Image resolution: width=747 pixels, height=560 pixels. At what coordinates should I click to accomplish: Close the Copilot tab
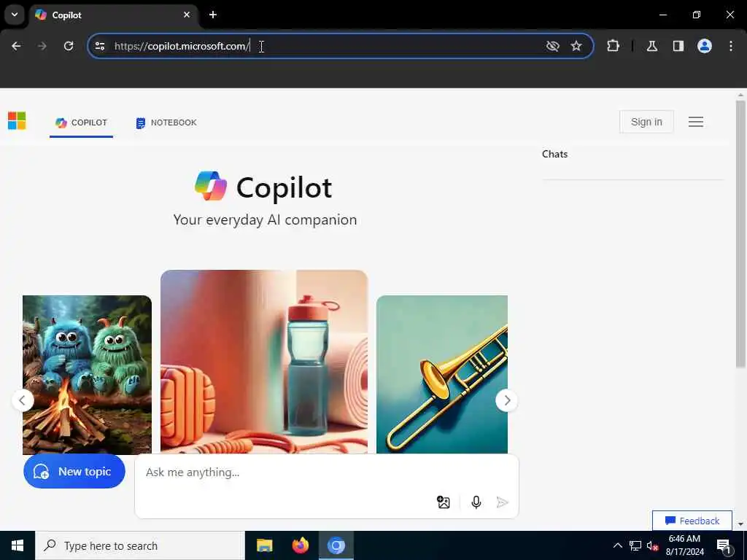click(187, 15)
